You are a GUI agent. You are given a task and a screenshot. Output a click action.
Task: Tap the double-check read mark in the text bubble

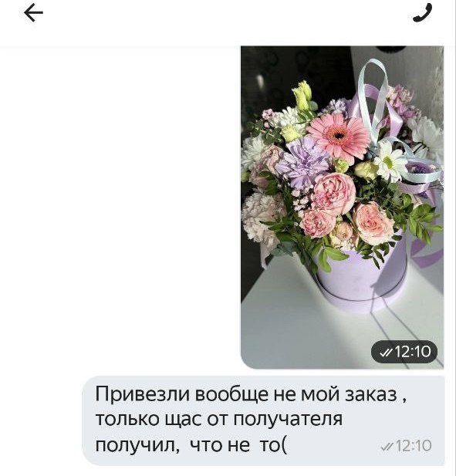pos(387,446)
